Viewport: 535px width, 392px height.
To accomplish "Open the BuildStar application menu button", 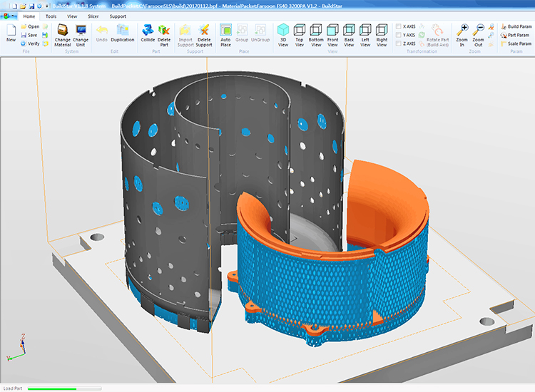I will pyautogui.click(x=8, y=16).
